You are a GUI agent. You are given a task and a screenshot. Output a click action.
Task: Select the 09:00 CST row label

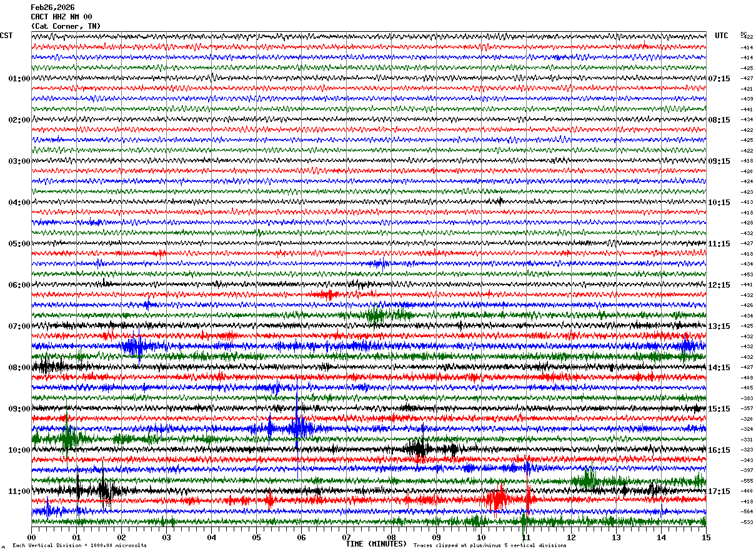pyautogui.click(x=19, y=409)
